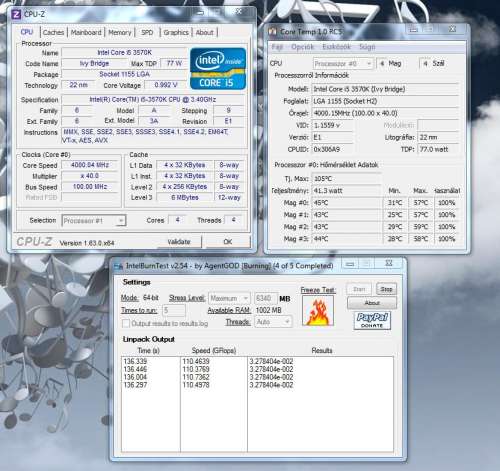
Task: Switch to the Caches tab in CPU-Z
Action: click(53, 32)
